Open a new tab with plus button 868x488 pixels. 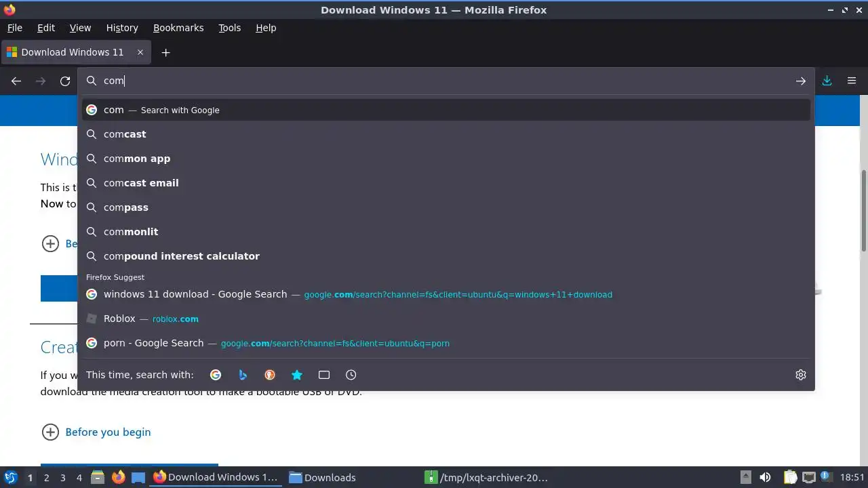165,52
